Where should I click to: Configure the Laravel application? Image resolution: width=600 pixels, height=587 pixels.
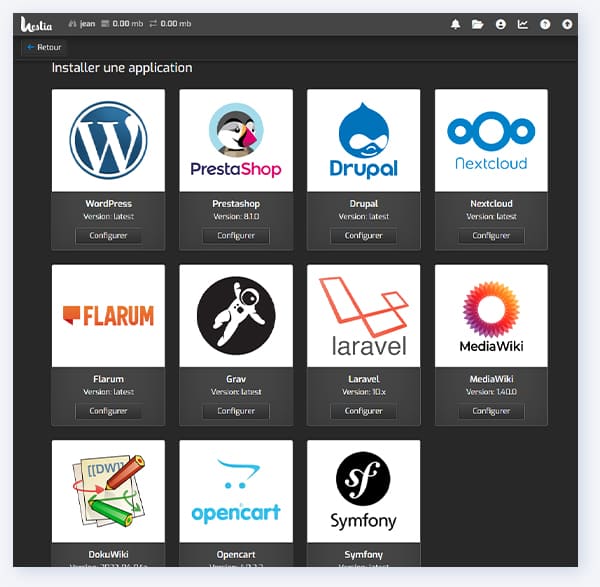click(x=363, y=411)
